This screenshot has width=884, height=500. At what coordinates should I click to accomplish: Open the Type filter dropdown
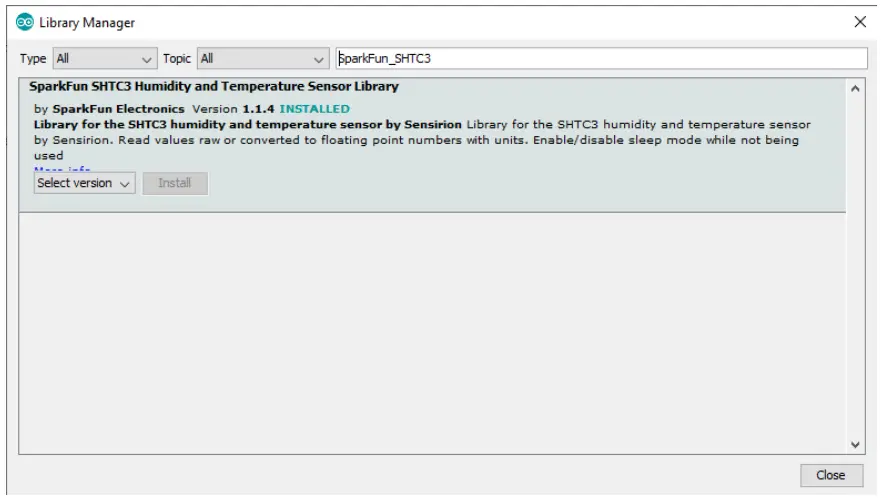click(x=101, y=59)
